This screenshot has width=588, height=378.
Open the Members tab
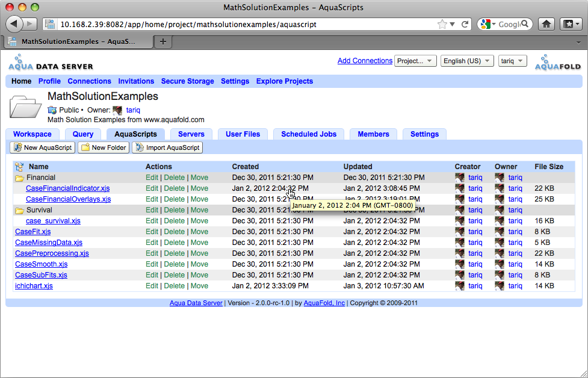coord(374,134)
